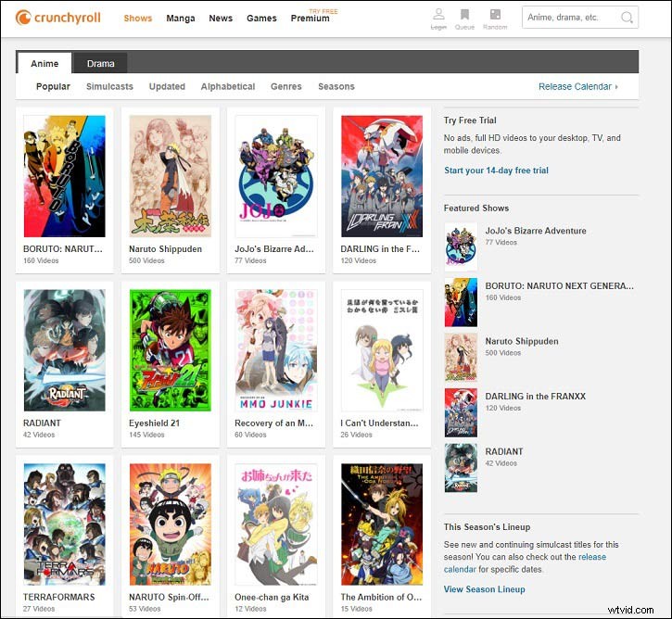
Task: Open the release calendar inline link
Action: point(525,562)
